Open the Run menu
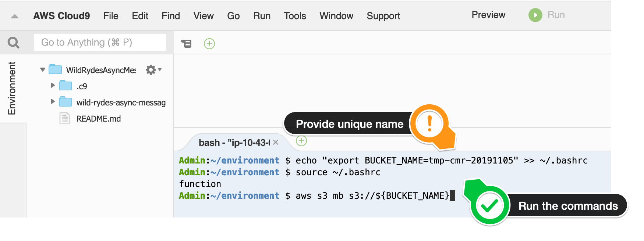 tap(262, 16)
